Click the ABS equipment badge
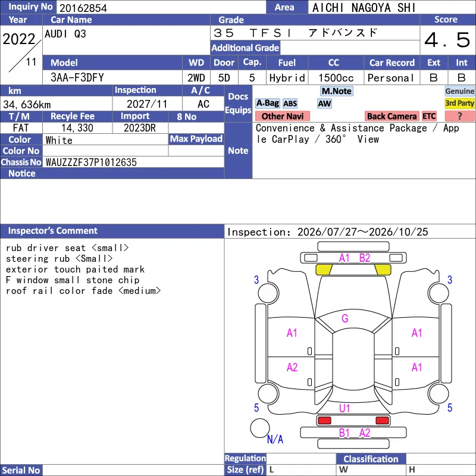Viewport: 476px width, 476px height. coord(290,104)
